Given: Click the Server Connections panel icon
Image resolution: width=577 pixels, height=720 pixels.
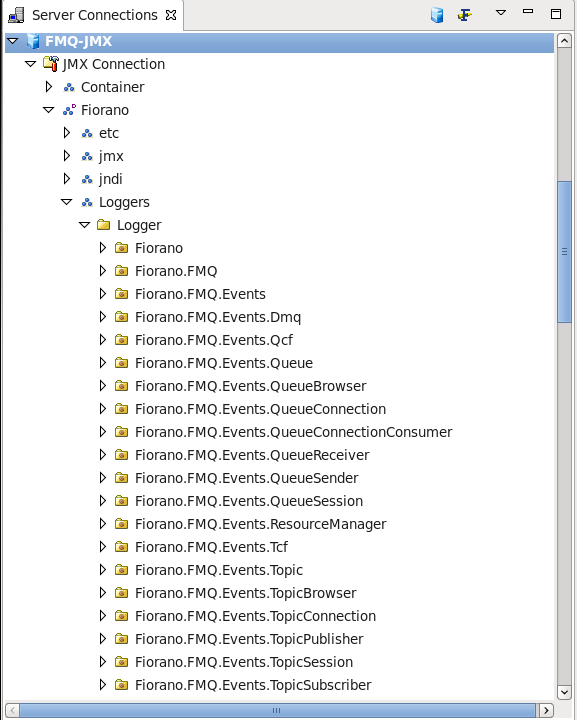Looking at the screenshot, I should pos(17,15).
